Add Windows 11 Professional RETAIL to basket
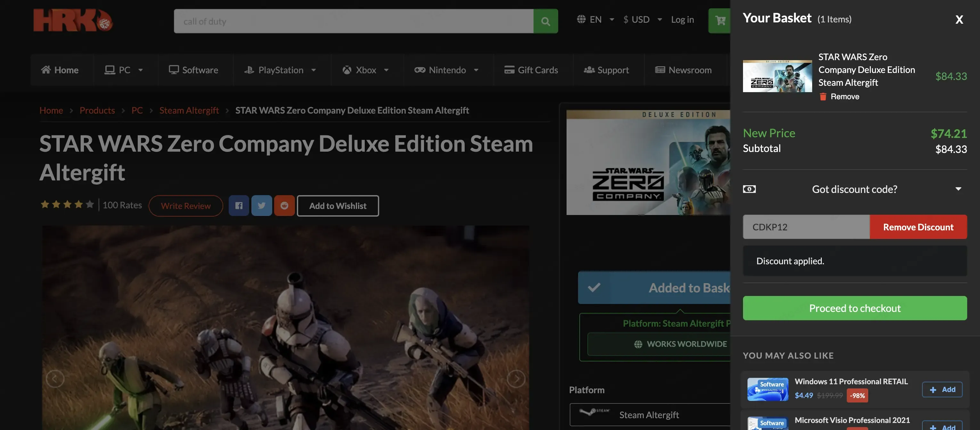Screen dimensions: 980x430 pyautogui.click(x=942, y=390)
